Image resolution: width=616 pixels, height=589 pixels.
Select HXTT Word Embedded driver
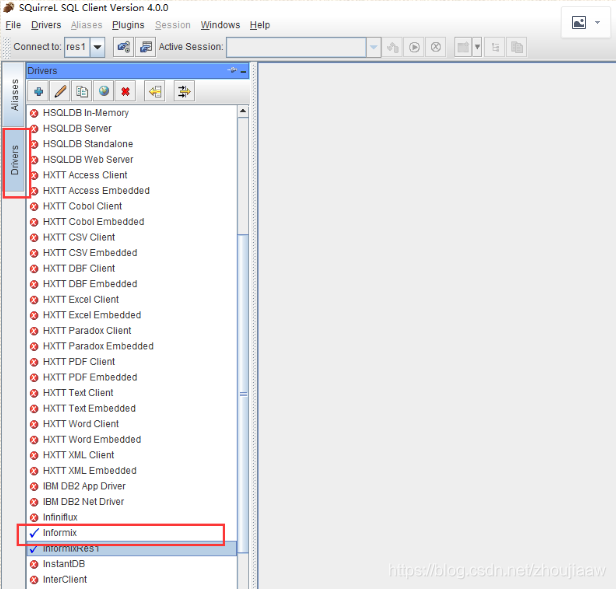(132, 439)
